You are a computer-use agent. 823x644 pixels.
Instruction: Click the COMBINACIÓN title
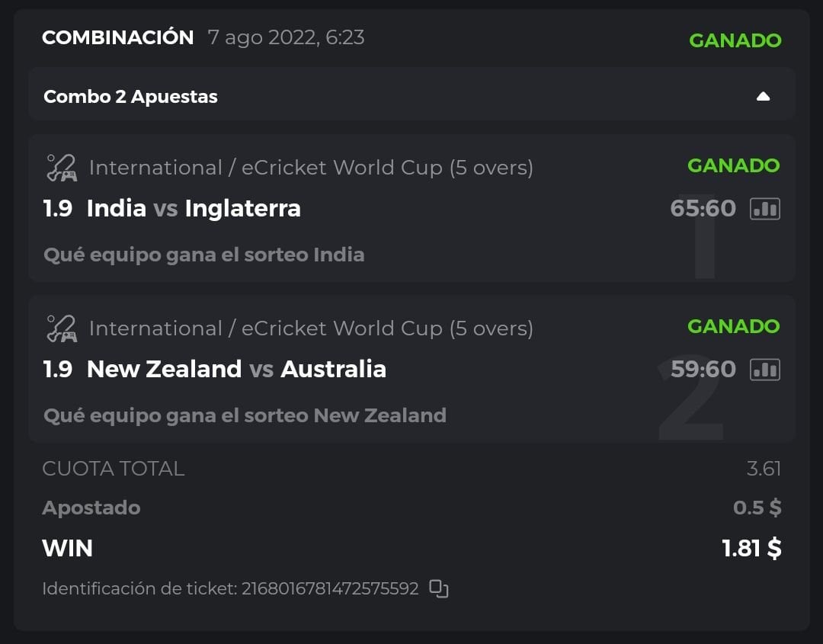[x=117, y=37]
